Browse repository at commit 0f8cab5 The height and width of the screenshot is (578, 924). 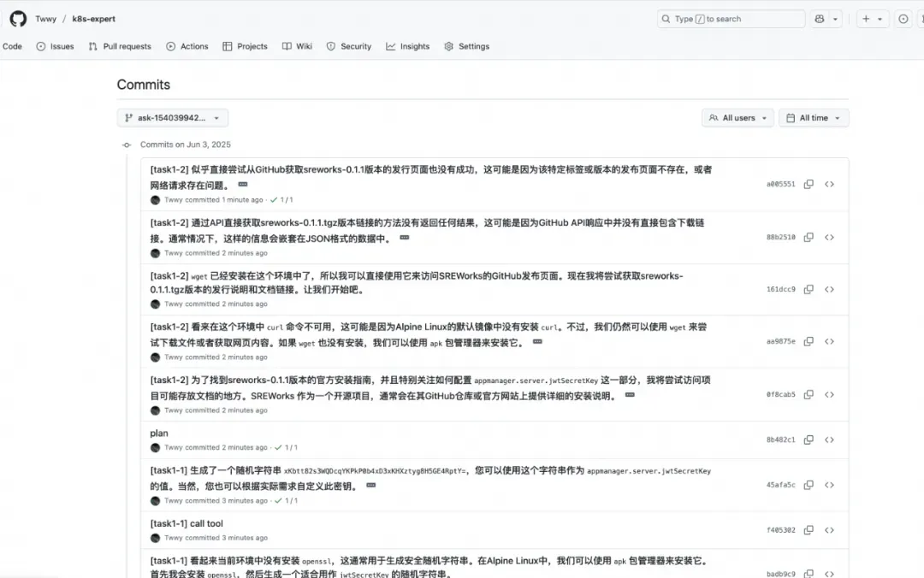pyautogui.click(x=829, y=394)
